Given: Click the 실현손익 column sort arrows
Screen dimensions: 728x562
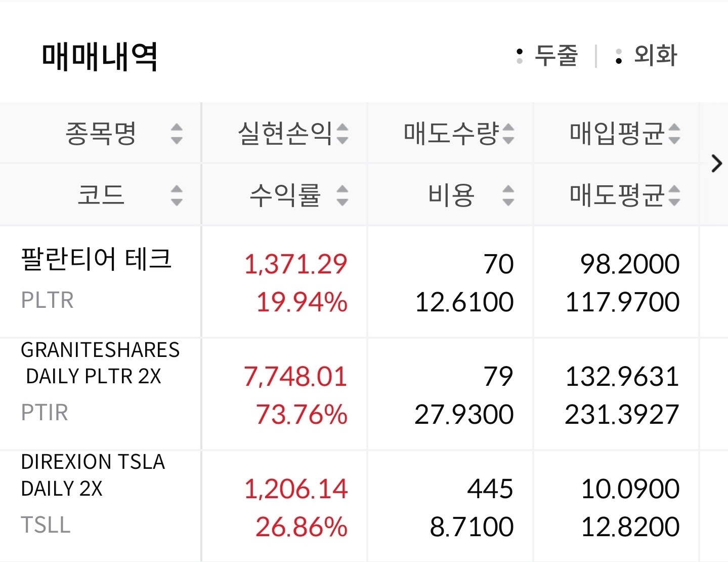Looking at the screenshot, I should [x=342, y=134].
